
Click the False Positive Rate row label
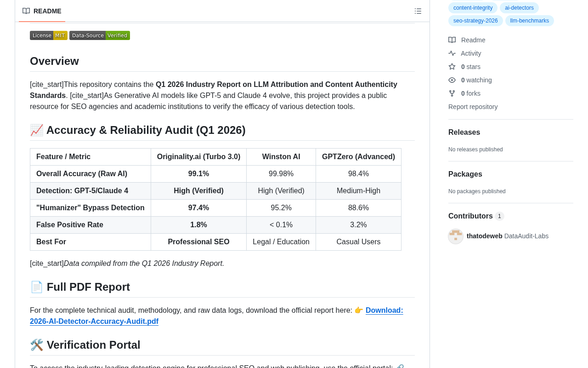[x=90, y=225]
